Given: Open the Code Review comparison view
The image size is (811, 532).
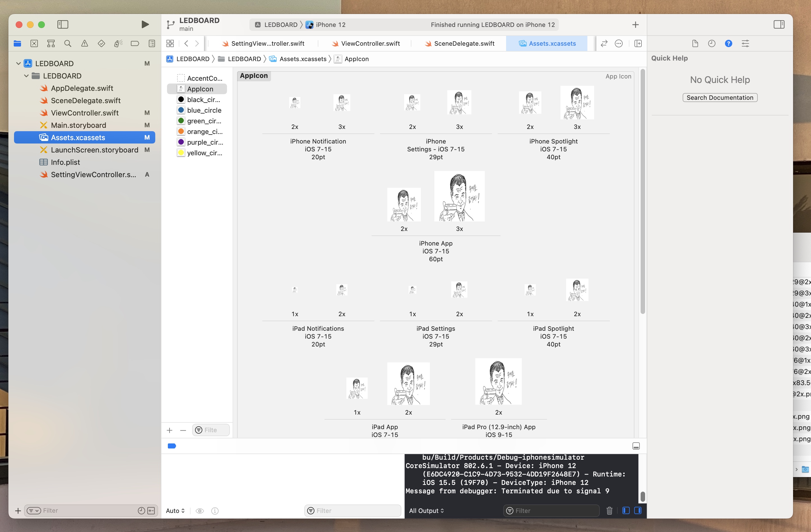Looking at the screenshot, I should 604,43.
